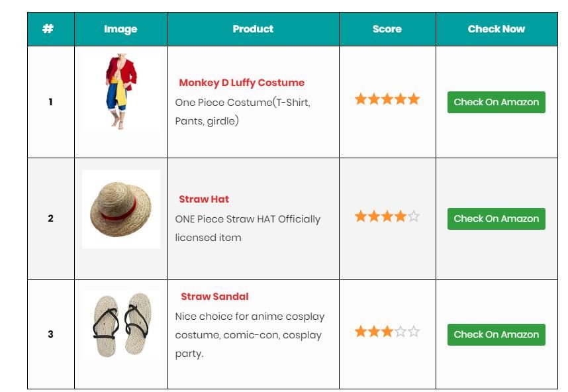Click the Score column header
This screenshot has width=568, height=392.
click(x=387, y=29)
